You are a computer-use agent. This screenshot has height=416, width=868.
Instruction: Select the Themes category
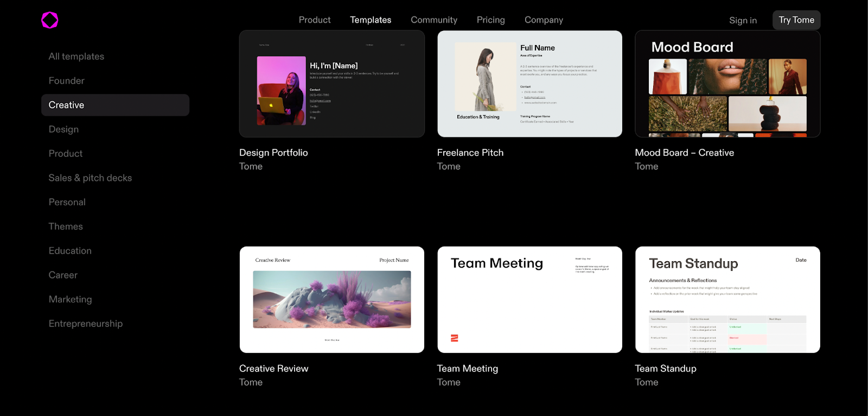point(66,226)
